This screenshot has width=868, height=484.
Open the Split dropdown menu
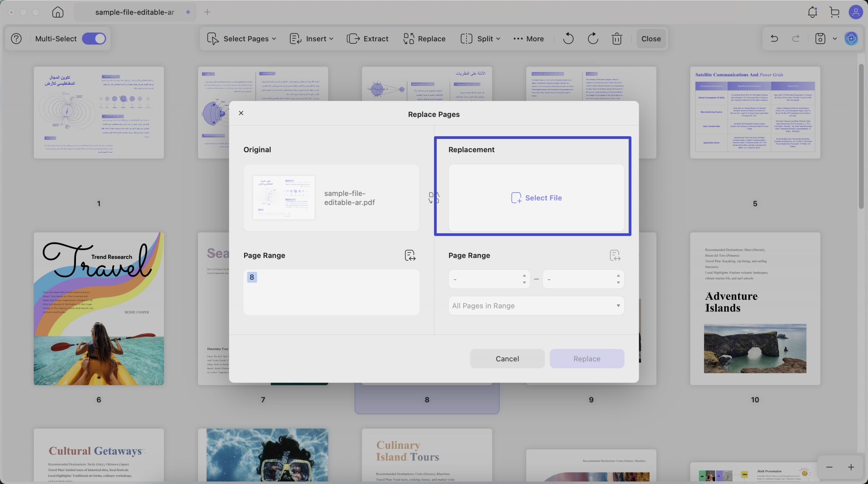point(480,39)
